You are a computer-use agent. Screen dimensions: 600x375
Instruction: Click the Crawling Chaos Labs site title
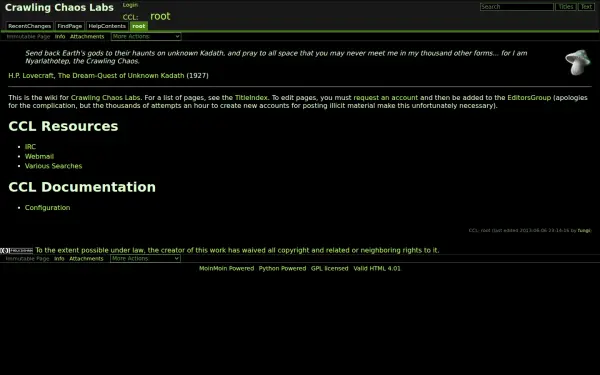(x=59, y=8)
